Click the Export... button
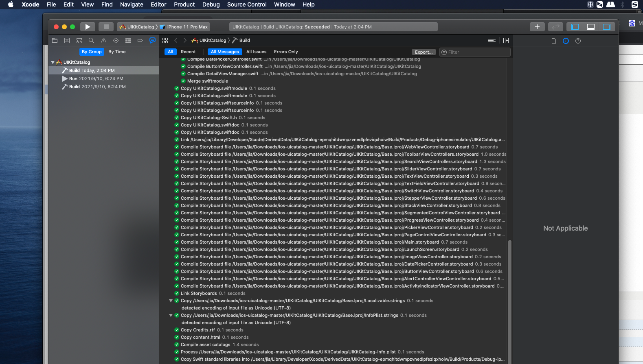643x364 pixels. pyautogui.click(x=424, y=52)
